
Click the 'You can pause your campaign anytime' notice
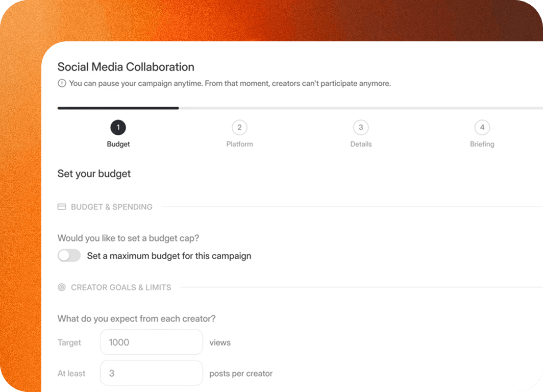coord(230,84)
